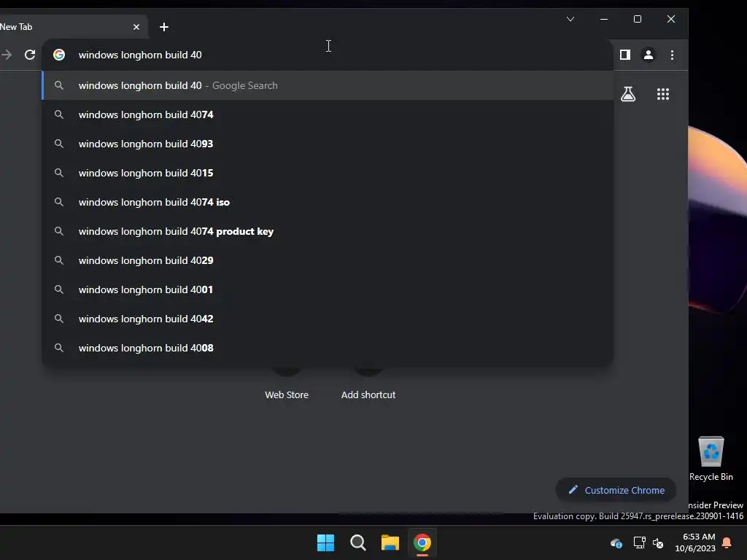Screen dimensions: 747x560
Task: Open the Google apps grid
Action: (x=662, y=94)
